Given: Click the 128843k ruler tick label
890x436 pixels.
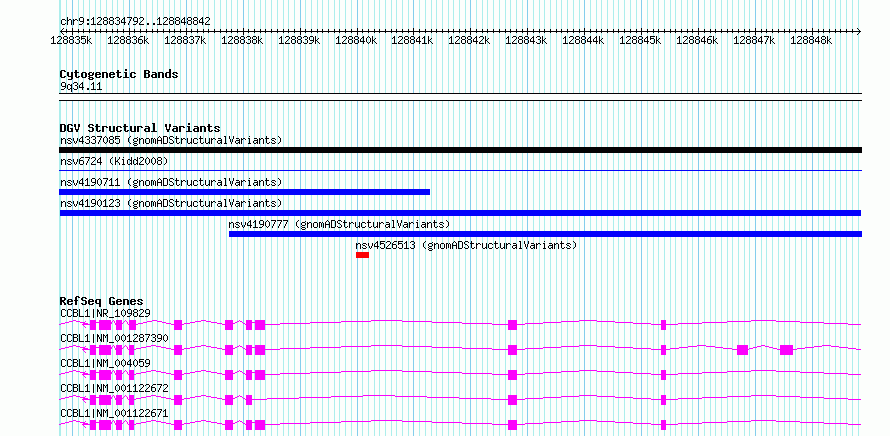Looking at the screenshot, I should 526,40.
